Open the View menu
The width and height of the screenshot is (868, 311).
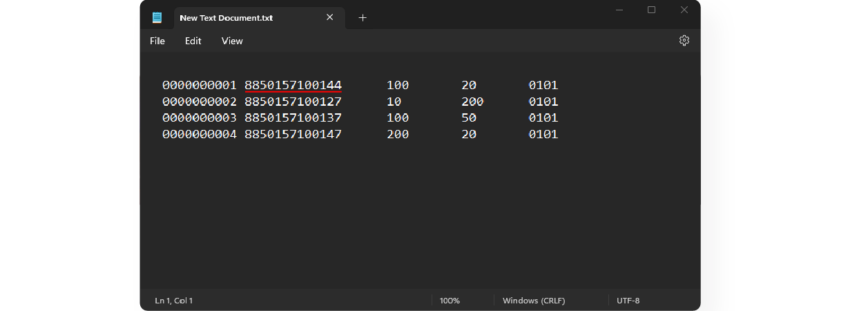pyautogui.click(x=232, y=41)
